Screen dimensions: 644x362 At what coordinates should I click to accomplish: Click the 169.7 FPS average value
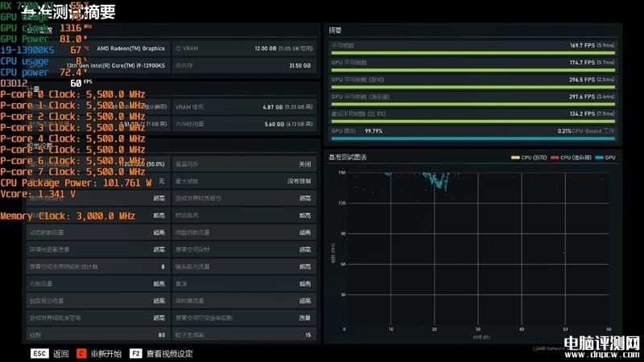coord(582,46)
